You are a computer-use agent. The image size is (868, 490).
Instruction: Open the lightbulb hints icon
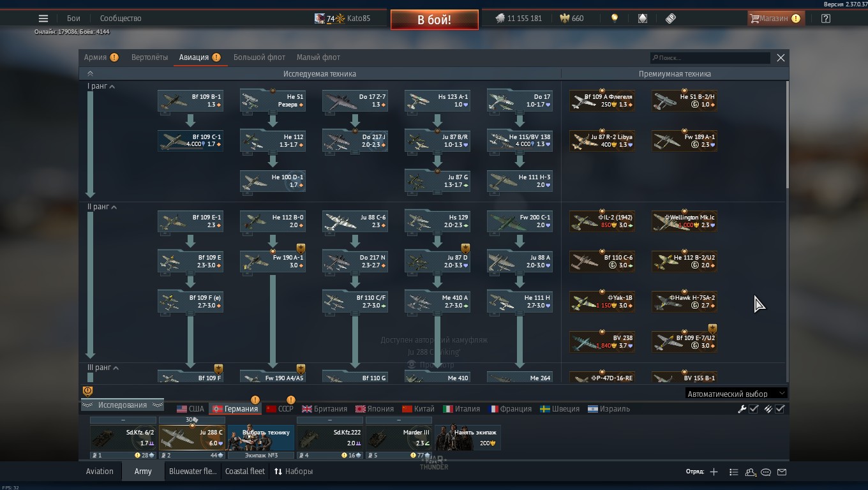tap(615, 19)
